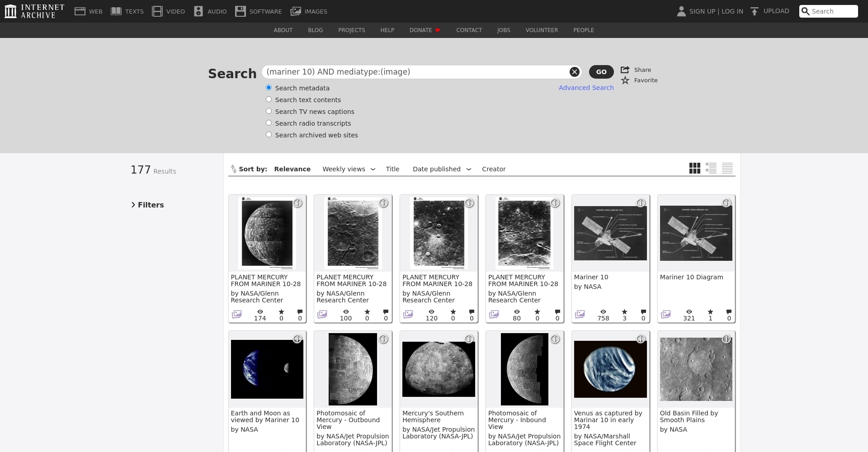Open the Video section icon
868x452 pixels.
(157, 11)
